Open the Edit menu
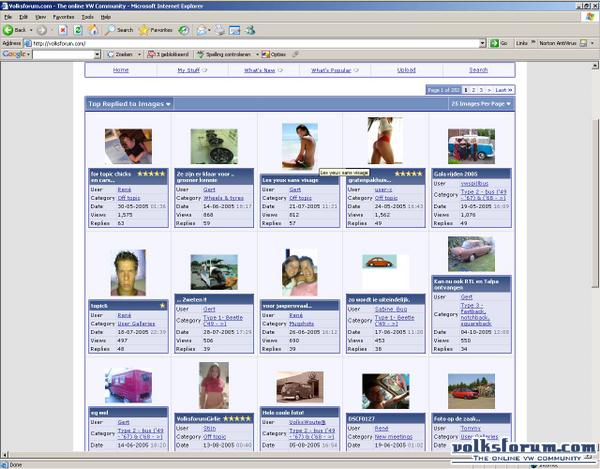The height and width of the screenshot is (469, 600). 23,17
